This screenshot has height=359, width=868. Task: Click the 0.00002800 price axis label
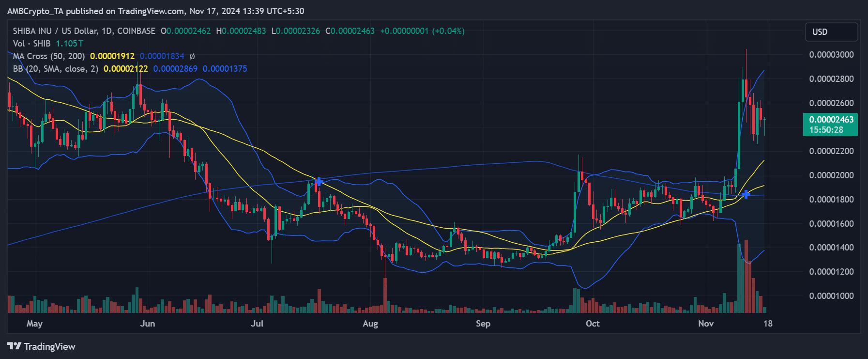832,79
